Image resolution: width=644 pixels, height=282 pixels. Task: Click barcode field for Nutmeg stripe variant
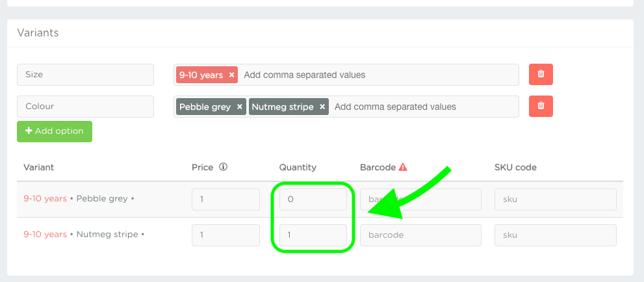pyautogui.click(x=420, y=235)
